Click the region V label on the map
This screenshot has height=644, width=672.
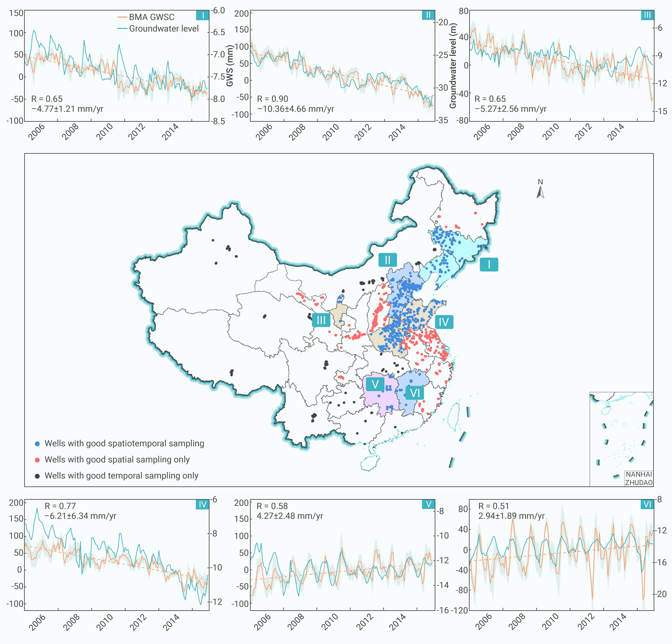click(375, 384)
